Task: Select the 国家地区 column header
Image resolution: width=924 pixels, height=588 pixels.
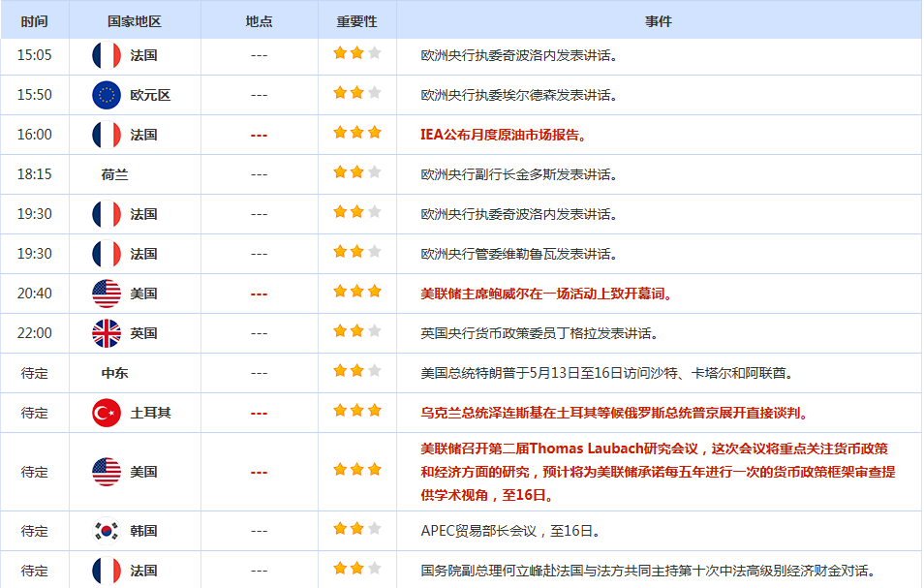Action: pyautogui.click(x=135, y=21)
